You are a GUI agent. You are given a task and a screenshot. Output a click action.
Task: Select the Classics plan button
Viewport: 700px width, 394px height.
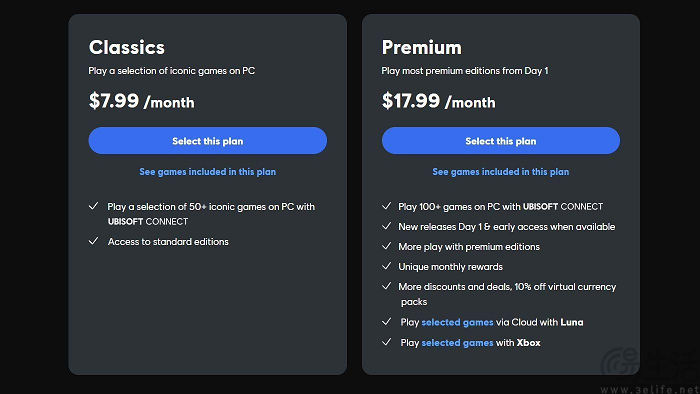pyautogui.click(x=208, y=141)
